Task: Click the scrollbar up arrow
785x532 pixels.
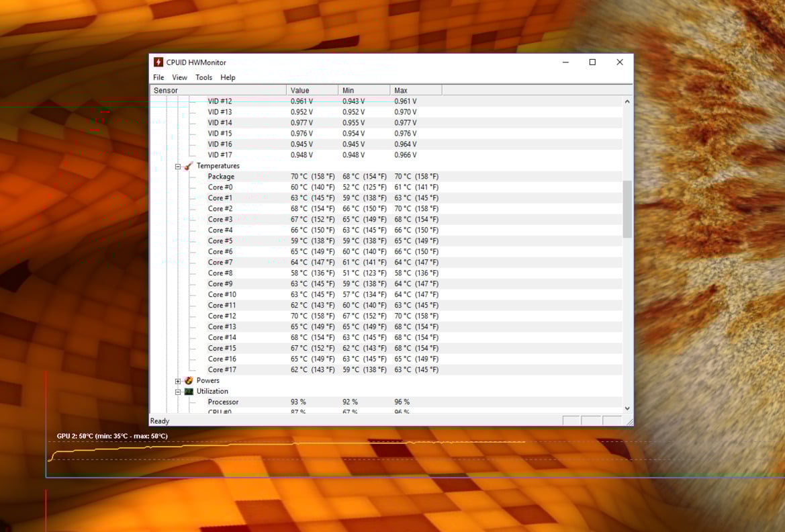Action: click(x=627, y=101)
